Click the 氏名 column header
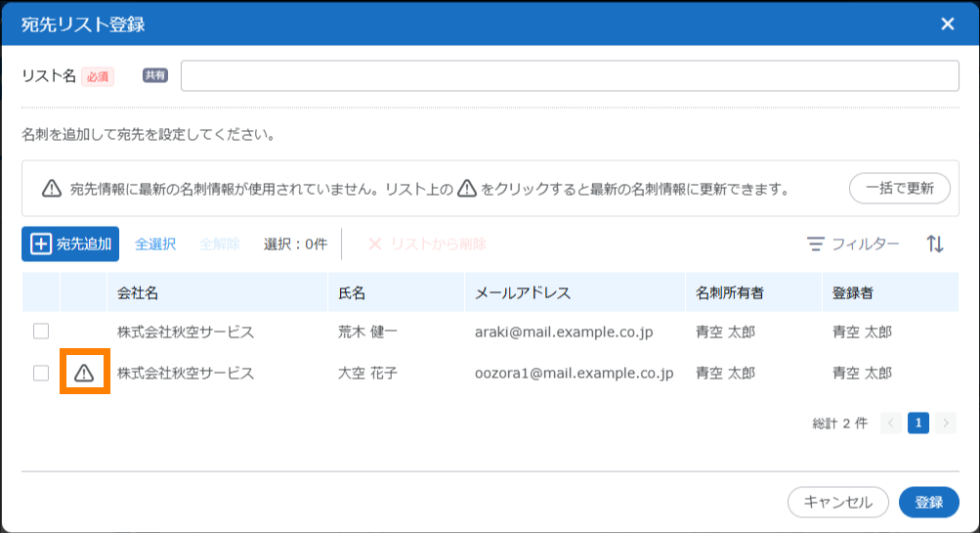The height and width of the screenshot is (533, 980). 352,292
